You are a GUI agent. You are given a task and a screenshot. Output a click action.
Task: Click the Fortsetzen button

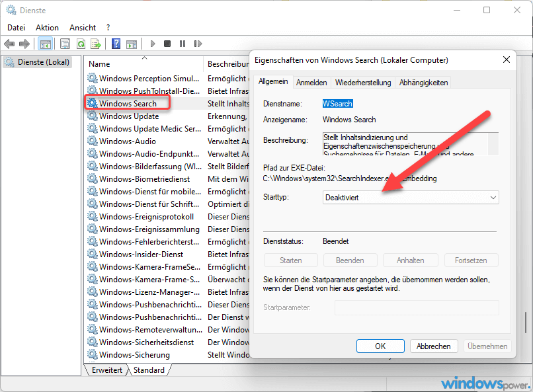[471, 260]
